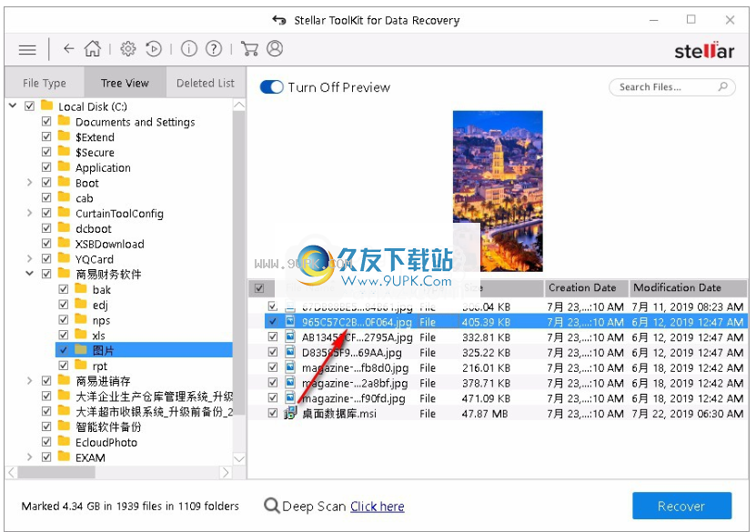Select file magazine-...2a8bf.jpg row
The height and width of the screenshot is (532, 756).
point(498,383)
